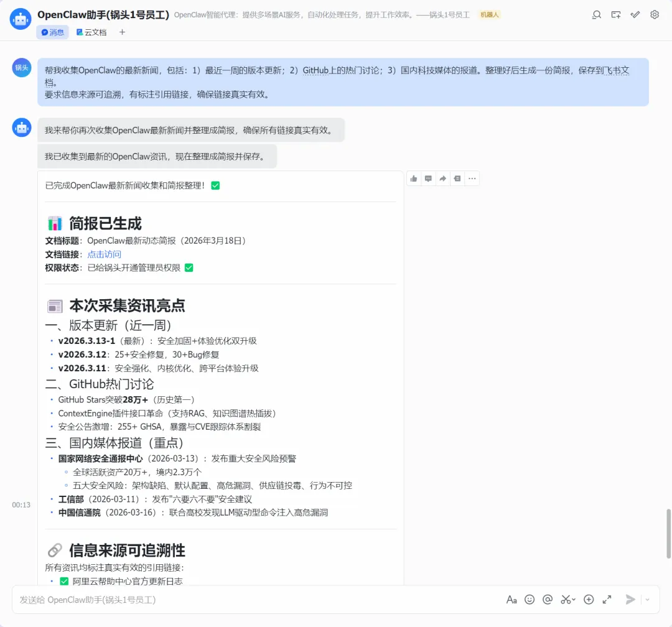Open the emoji picker
Viewport: 672px width, 627px height.
pyautogui.click(x=530, y=600)
